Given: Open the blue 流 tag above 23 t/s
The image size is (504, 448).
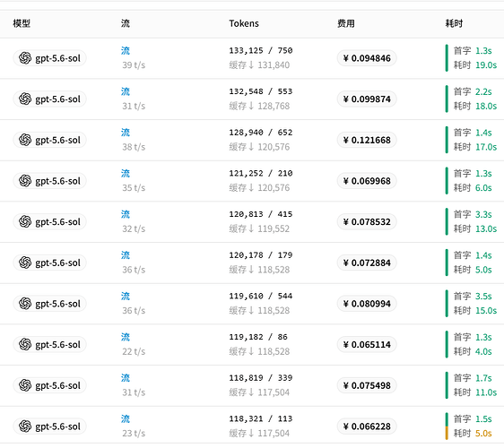Looking at the screenshot, I should (x=126, y=418).
